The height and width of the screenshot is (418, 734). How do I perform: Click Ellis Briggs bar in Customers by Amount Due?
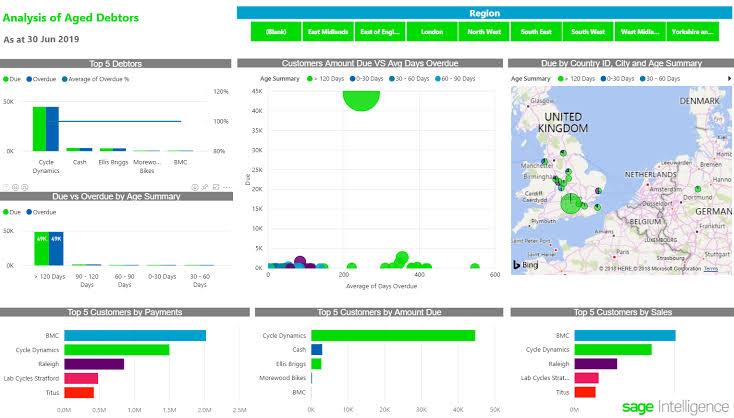[x=316, y=364]
